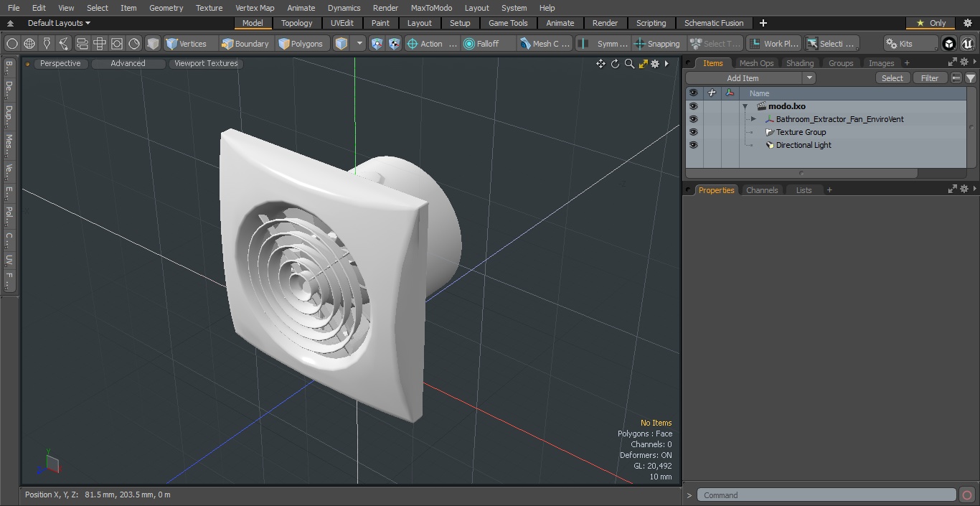Add a new layout tab with plus
This screenshot has height=506, width=980.
(x=763, y=23)
